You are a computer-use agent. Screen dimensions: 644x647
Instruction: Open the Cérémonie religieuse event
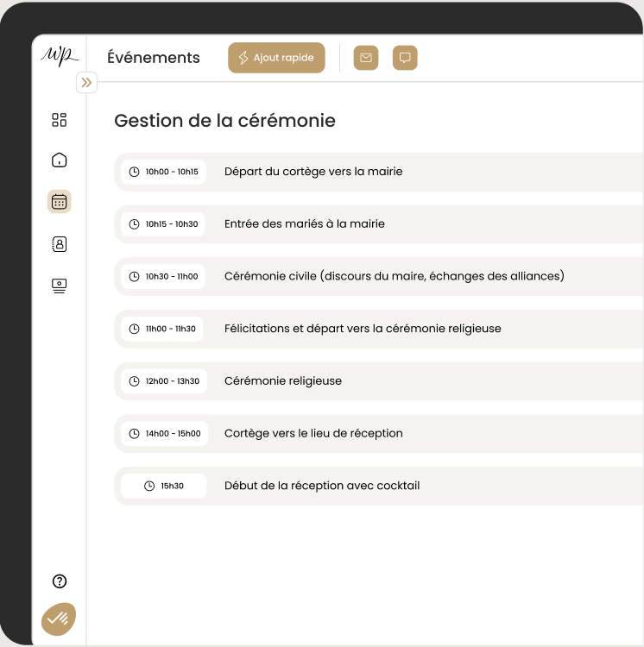(x=379, y=381)
